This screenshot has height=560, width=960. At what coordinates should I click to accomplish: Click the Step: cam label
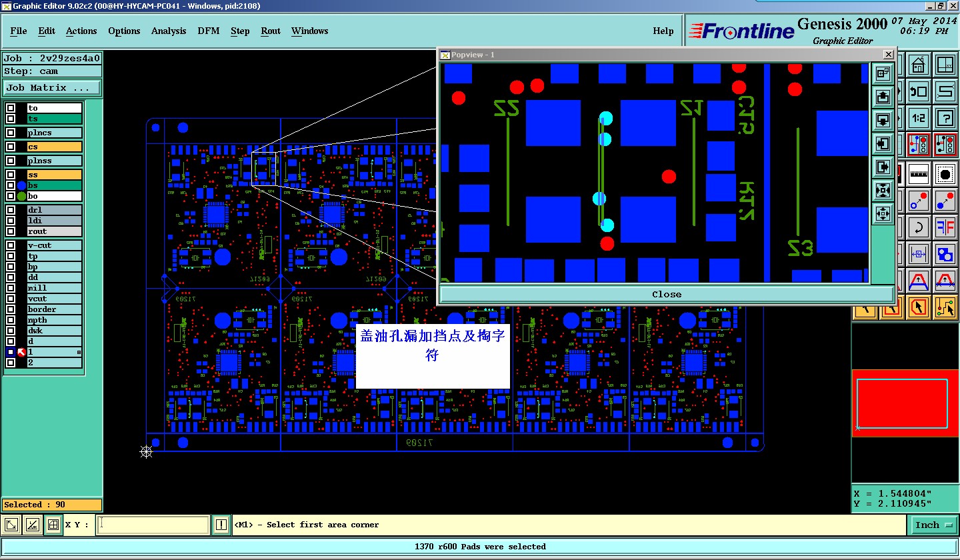tap(52, 71)
